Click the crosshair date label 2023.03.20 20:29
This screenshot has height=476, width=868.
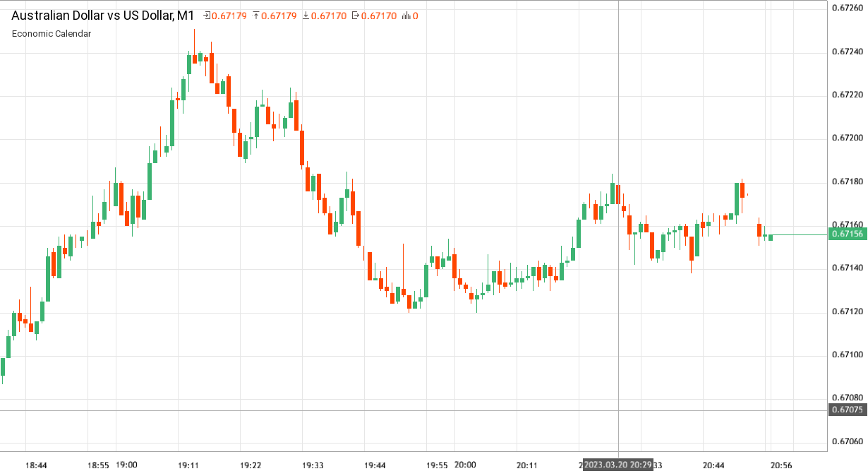click(x=618, y=465)
